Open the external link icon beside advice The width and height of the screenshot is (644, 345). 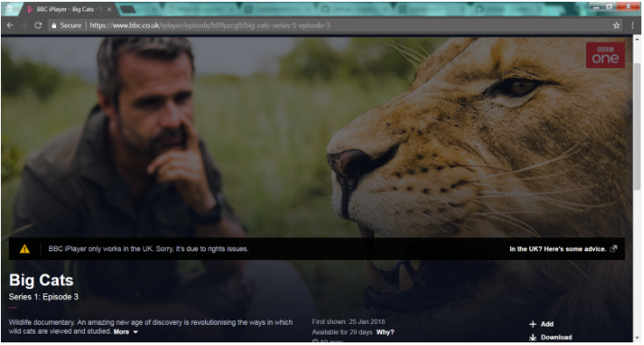pyautogui.click(x=613, y=249)
